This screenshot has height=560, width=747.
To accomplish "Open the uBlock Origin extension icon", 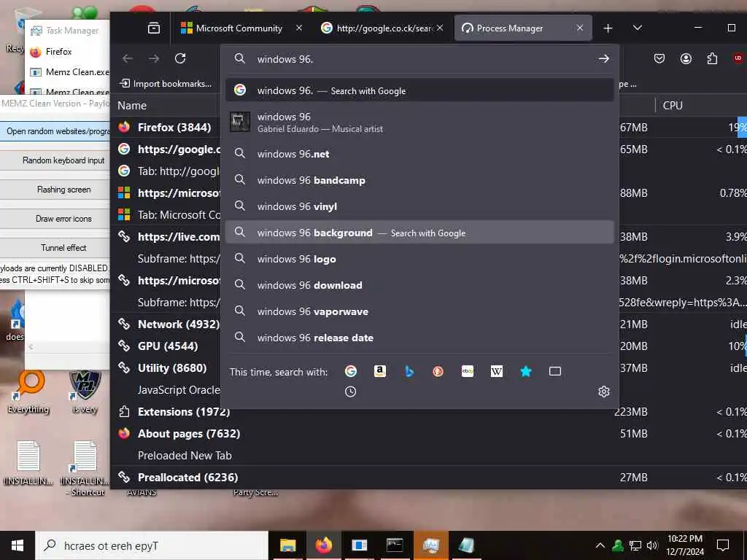I will pos(738,58).
